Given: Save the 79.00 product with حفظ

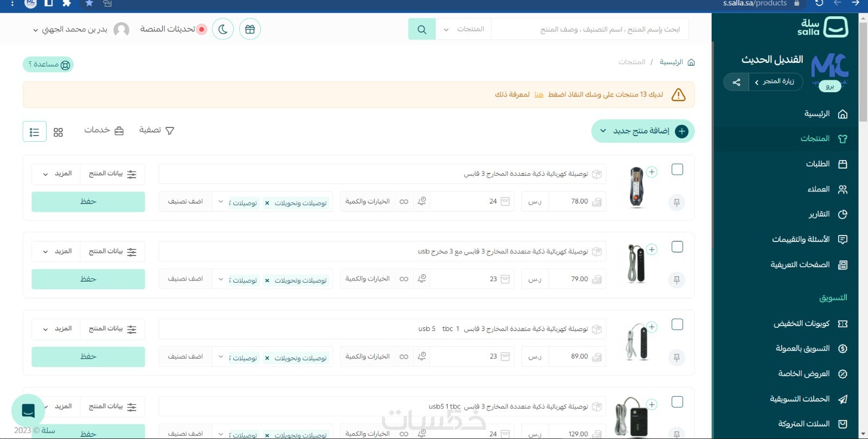Looking at the screenshot, I should coord(88,279).
